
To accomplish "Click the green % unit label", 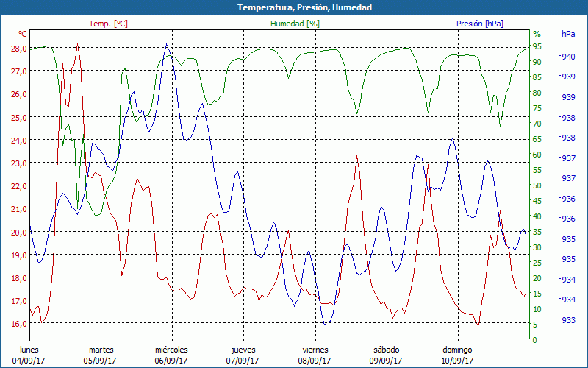I will click(537, 34).
